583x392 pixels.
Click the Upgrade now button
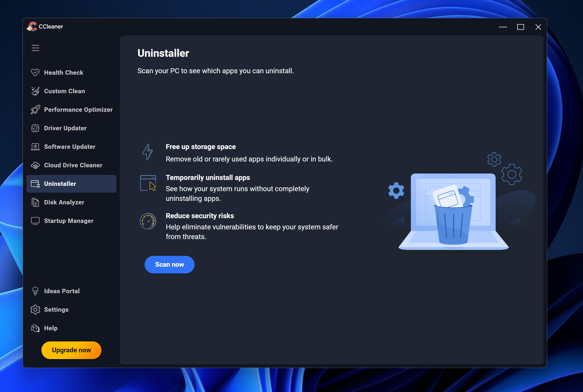pos(71,350)
